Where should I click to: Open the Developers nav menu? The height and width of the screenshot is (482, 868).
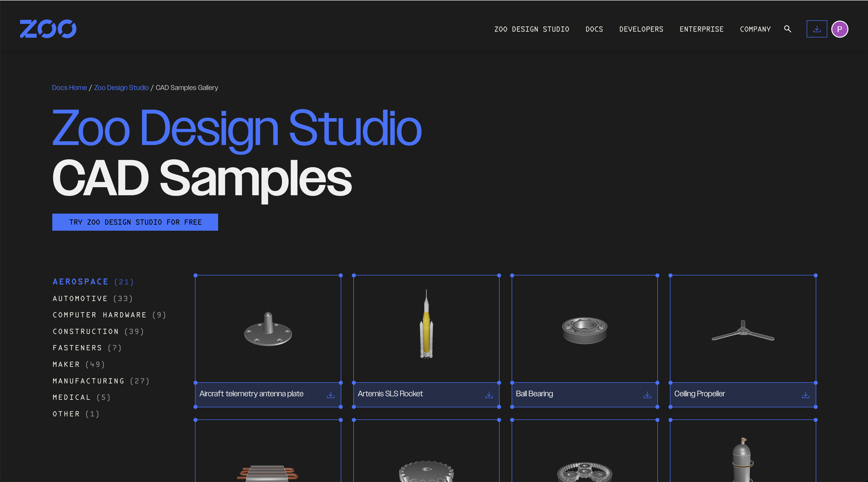tap(641, 29)
